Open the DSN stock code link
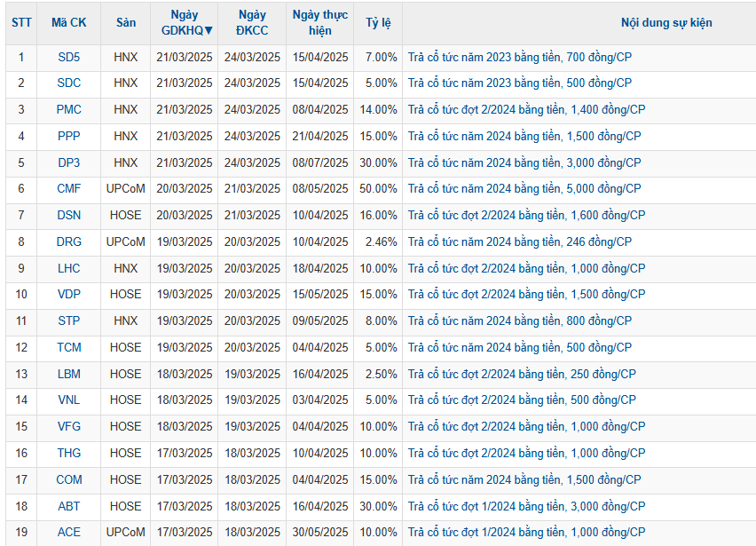 [68, 216]
